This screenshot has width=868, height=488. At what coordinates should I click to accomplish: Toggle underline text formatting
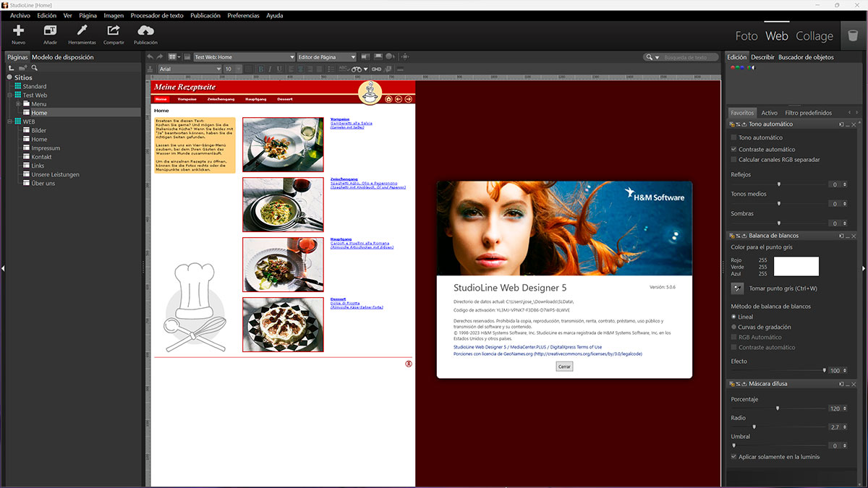click(x=279, y=69)
